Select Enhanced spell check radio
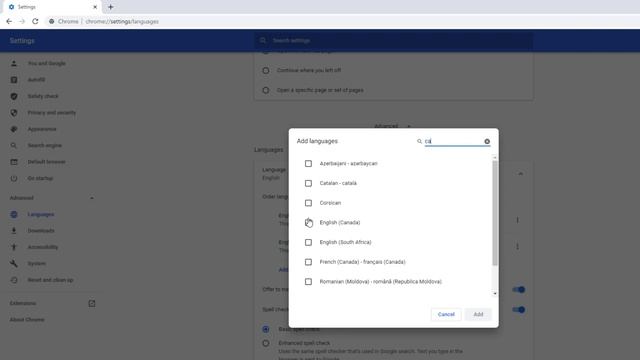 tap(266, 343)
